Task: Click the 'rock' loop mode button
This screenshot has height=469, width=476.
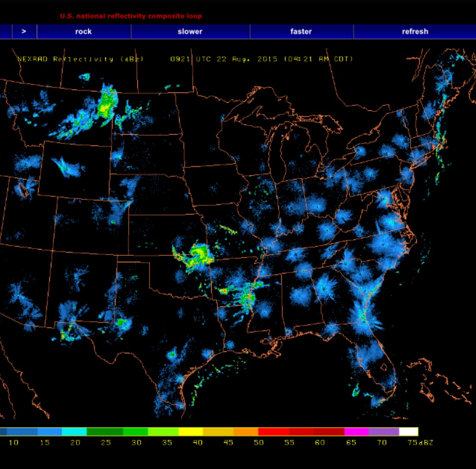Action: (x=84, y=31)
